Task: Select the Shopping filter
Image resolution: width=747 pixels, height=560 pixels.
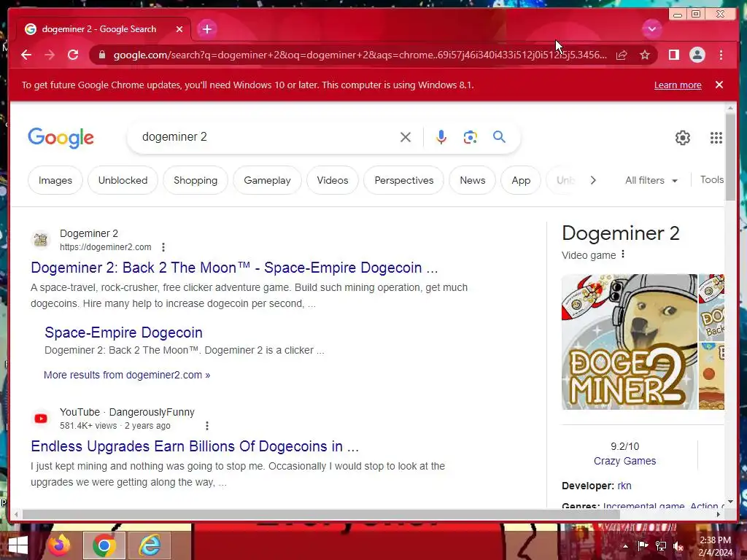Action: click(x=196, y=181)
